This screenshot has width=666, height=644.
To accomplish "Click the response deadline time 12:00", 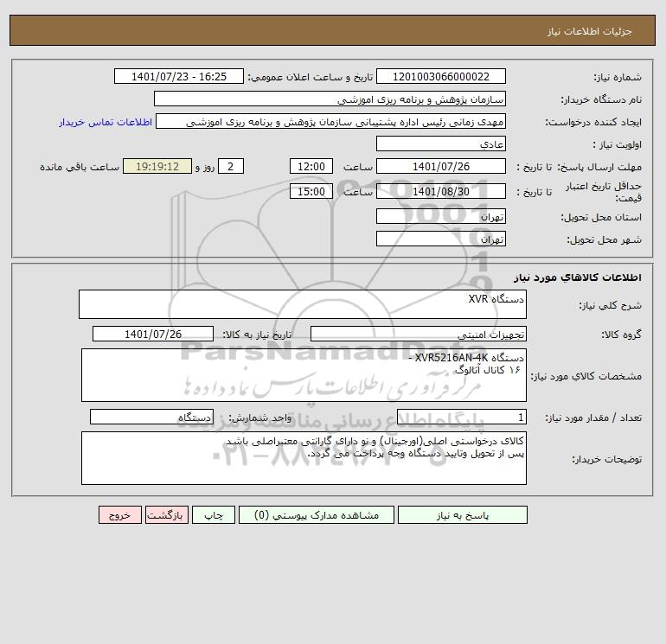I will point(311,167).
